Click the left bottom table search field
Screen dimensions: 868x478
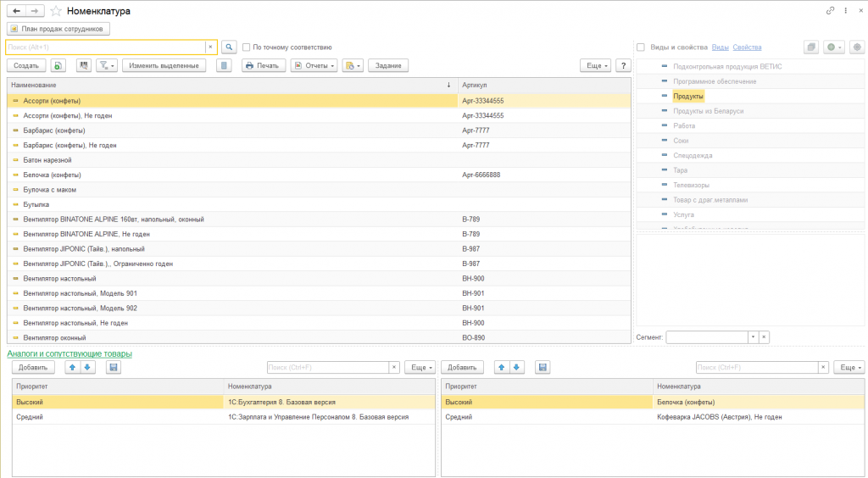(x=328, y=367)
